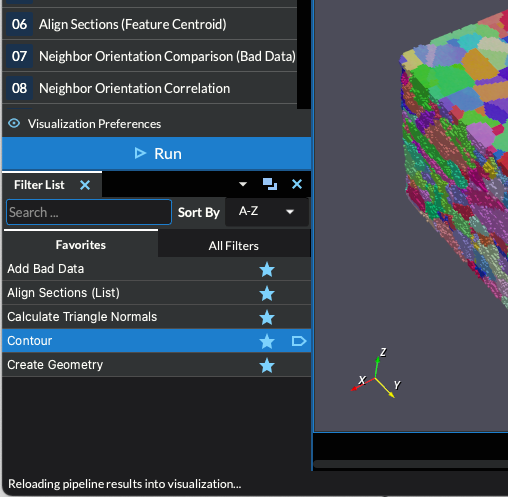This screenshot has width=508, height=497.
Task: Click the filter search field
Action: (x=89, y=212)
